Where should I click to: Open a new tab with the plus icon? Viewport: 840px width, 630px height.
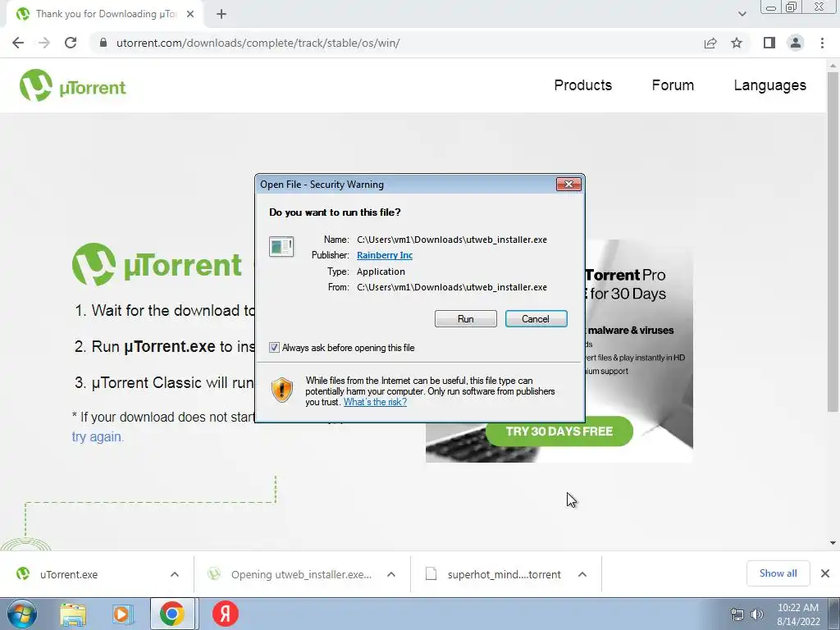point(221,14)
